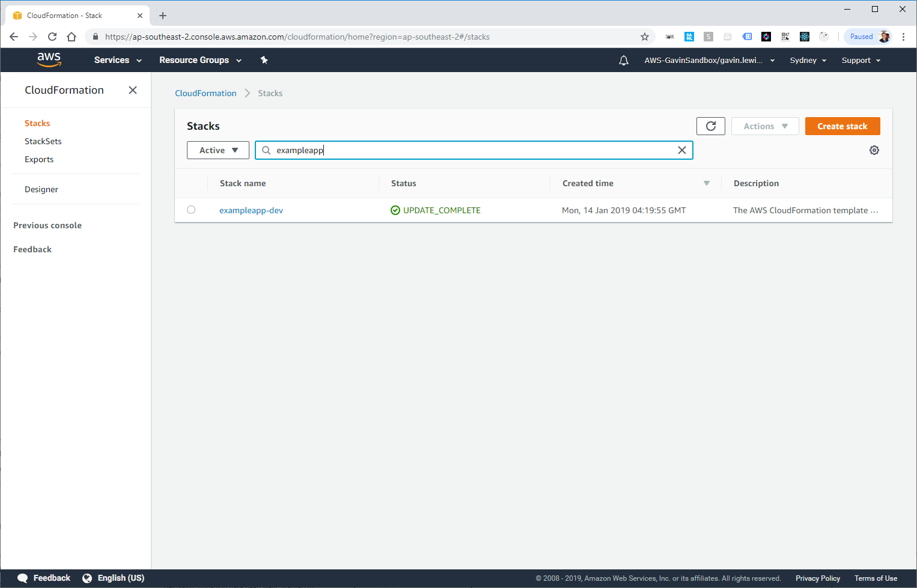
Task: Click the blue SAML extension icon
Action: pos(689,37)
